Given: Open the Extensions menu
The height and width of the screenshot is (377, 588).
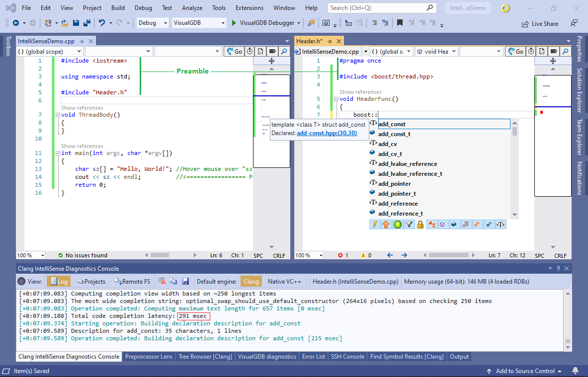Looking at the screenshot, I should (x=250, y=8).
